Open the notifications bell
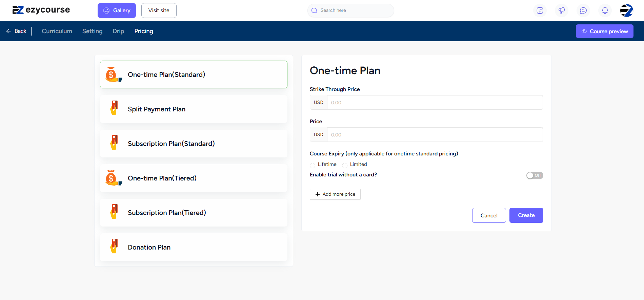 605,10
